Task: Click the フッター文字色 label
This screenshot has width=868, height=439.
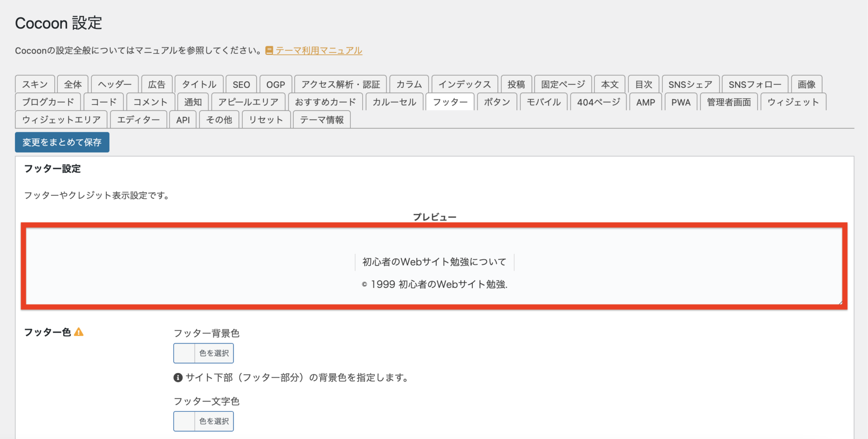Action: tap(207, 401)
